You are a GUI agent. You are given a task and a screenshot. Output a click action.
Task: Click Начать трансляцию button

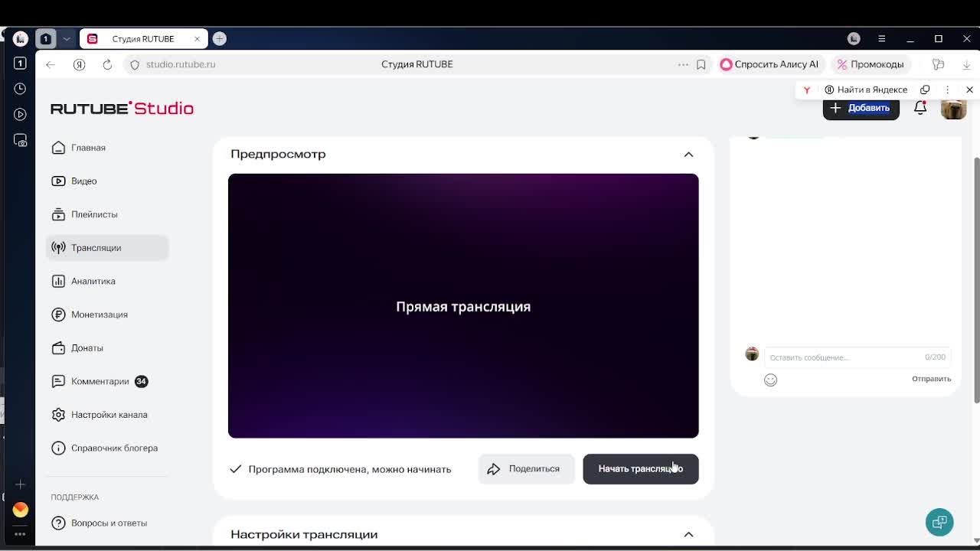click(641, 469)
